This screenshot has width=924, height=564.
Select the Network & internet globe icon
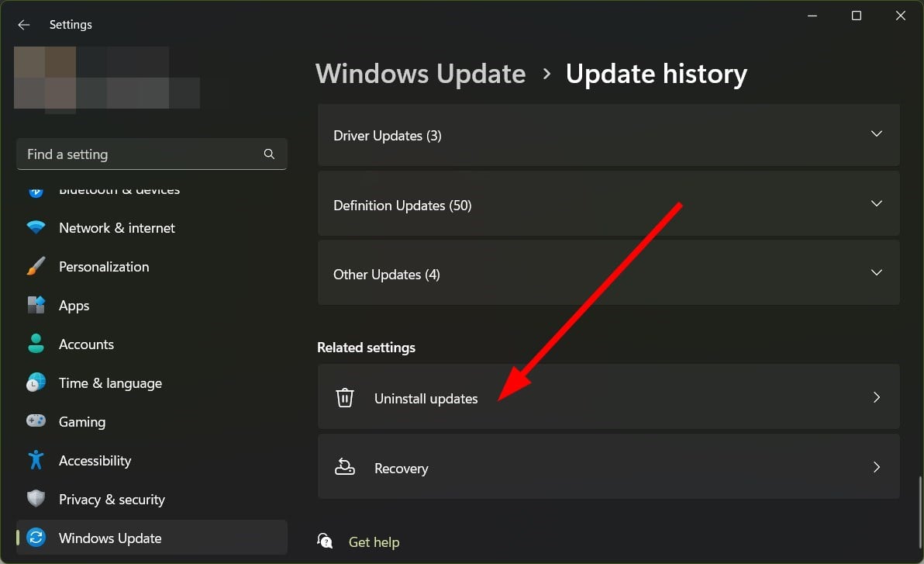click(36, 227)
